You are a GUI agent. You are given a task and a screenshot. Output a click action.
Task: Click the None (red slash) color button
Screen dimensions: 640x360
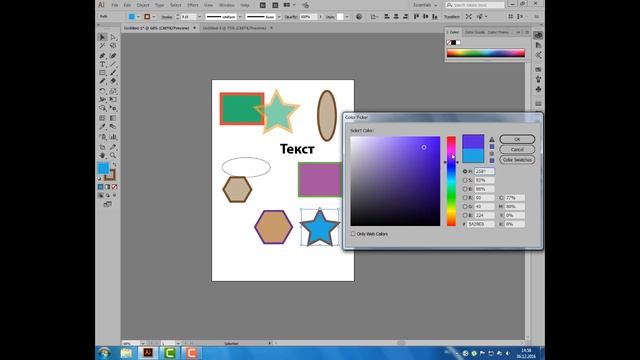tap(115, 187)
